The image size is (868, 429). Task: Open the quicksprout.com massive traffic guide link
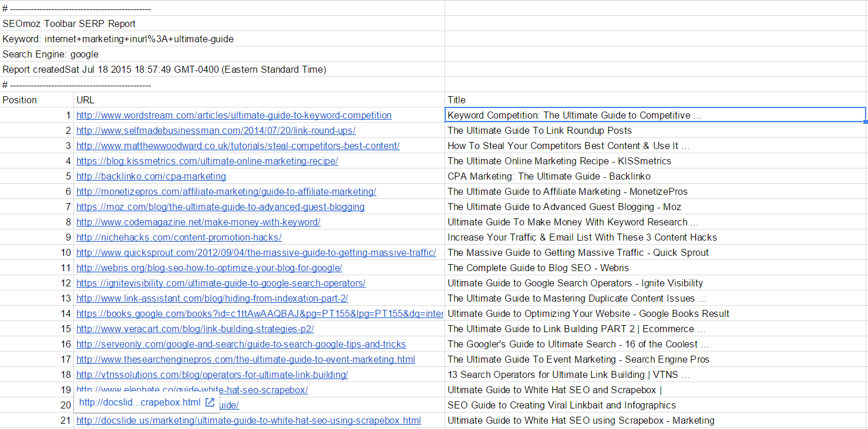click(256, 252)
